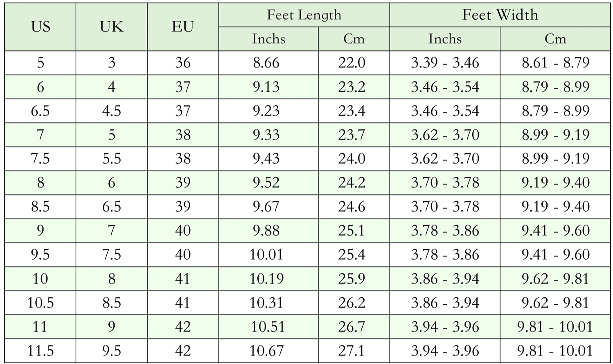The width and height of the screenshot is (613, 364).
Task: Select the Feet Width header cell
Action: coord(500,15)
